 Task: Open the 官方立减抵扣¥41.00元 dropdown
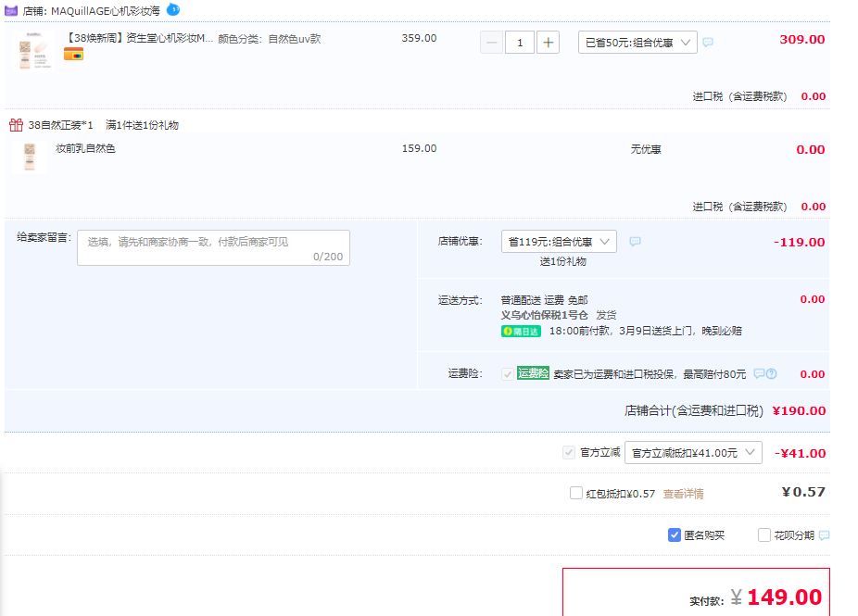693,452
